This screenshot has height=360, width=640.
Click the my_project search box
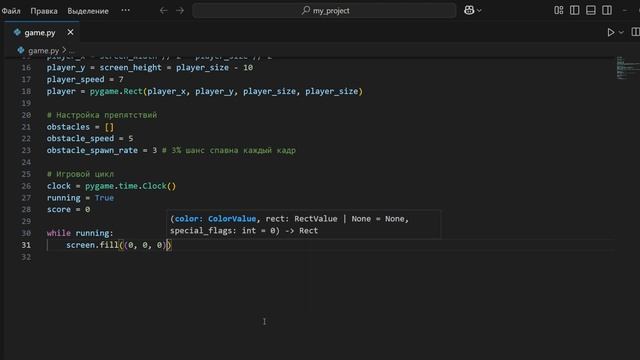click(324, 11)
